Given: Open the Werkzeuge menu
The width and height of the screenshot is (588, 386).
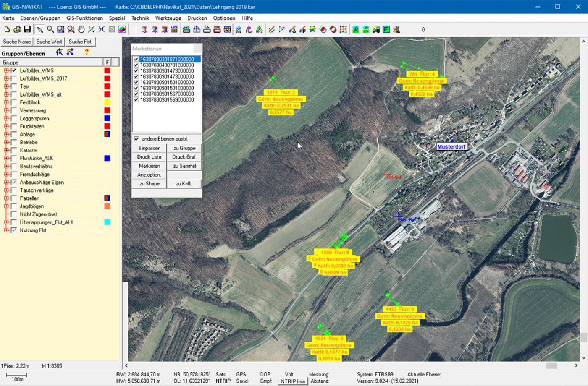Looking at the screenshot, I should pos(168,18).
